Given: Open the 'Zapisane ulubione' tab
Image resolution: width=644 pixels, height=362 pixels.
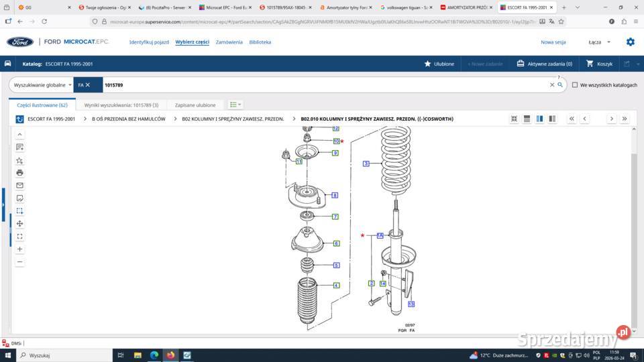Looking at the screenshot, I should click(195, 105).
